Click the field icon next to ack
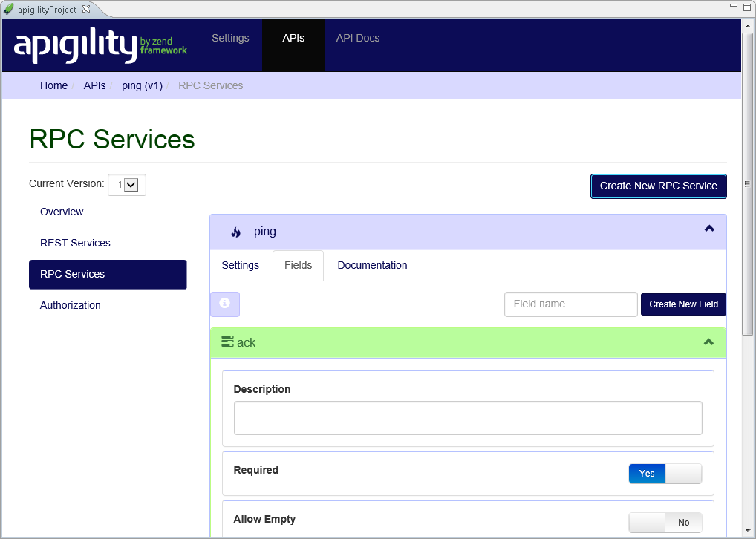This screenshot has width=756, height=539. coord(227,342)
